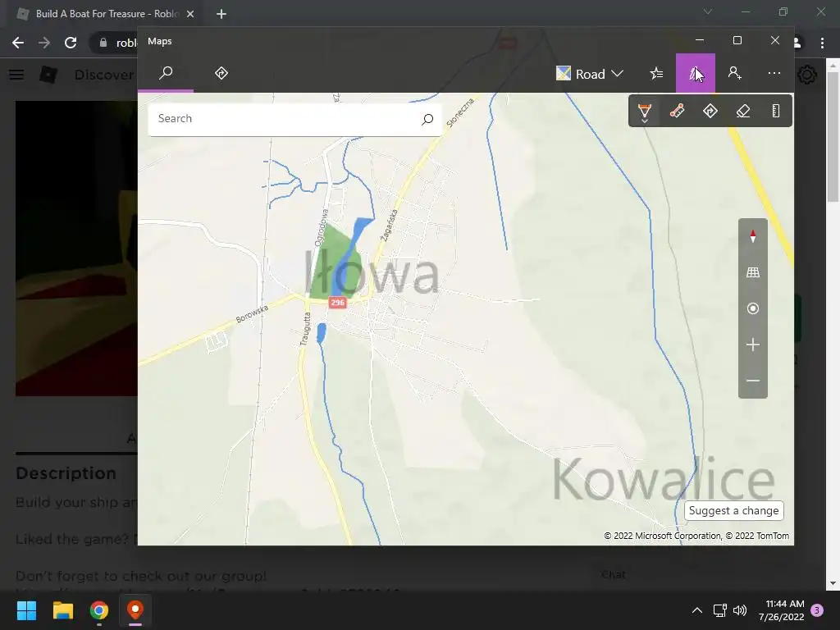Image resolution: width=840 pixels, height=630 pixels.
Task: Open Chrome tab search dropdown arrow
Action: pos(708,11)
